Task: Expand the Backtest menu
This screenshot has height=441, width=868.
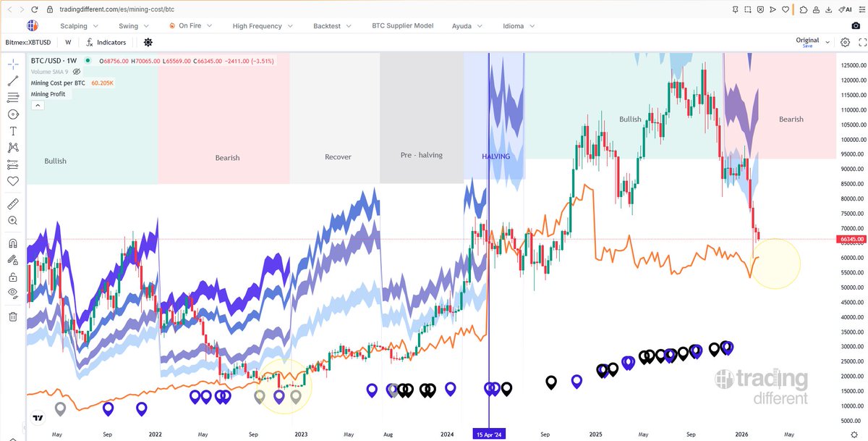Action: click(x=331, y=25)
